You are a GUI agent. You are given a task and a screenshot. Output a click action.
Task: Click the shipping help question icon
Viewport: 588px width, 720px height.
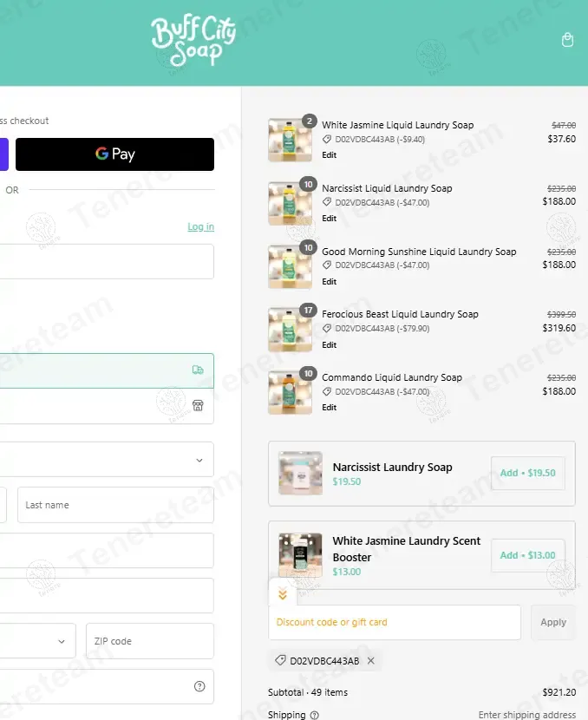(x=315, y=715)
